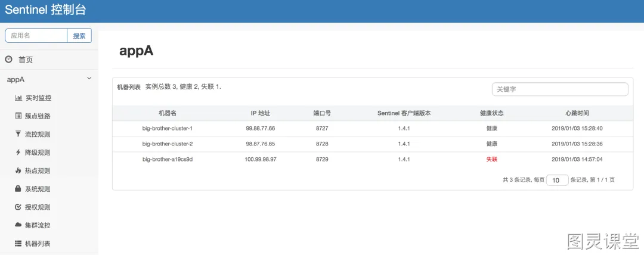Click IP address 98.87.76.65
The width and height of the screenshot is (644, 255).
pyautogui.click(x=261, y=144)
